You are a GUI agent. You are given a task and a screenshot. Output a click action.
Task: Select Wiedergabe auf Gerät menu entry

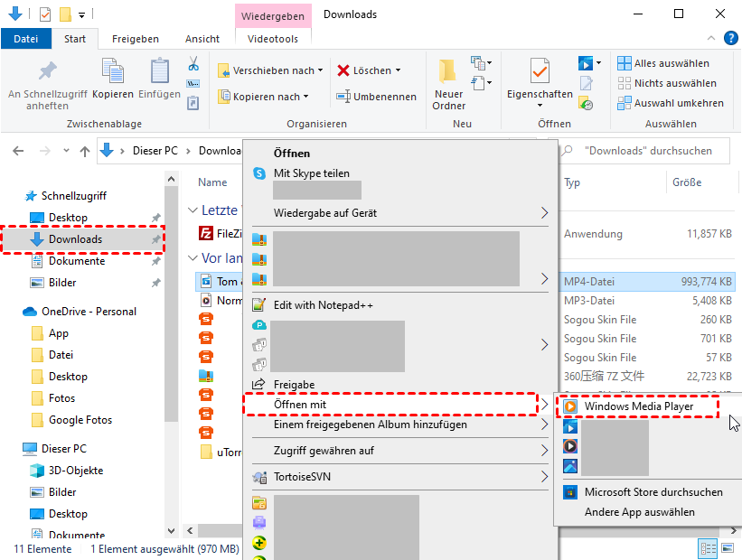pyautogui.click(x=400, y=213)
